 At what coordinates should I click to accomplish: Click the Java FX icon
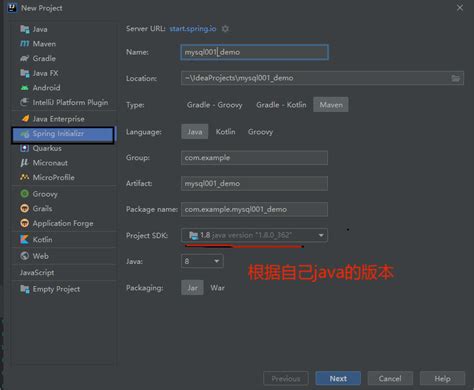25,73
